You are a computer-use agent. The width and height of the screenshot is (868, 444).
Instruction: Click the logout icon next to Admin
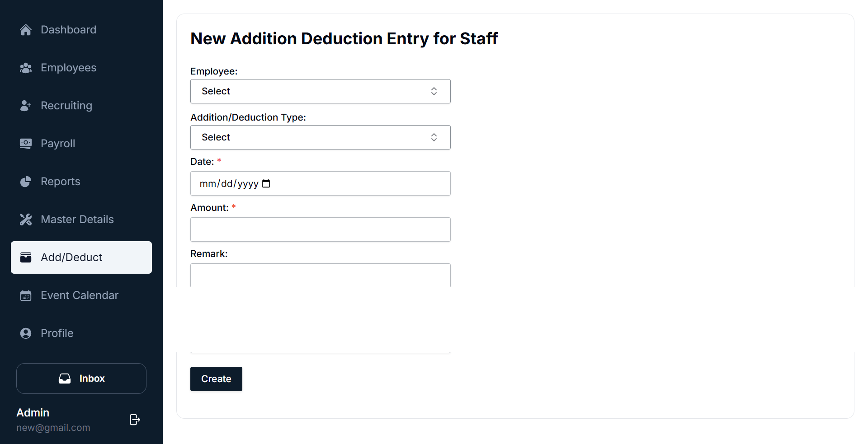(134, 420)
